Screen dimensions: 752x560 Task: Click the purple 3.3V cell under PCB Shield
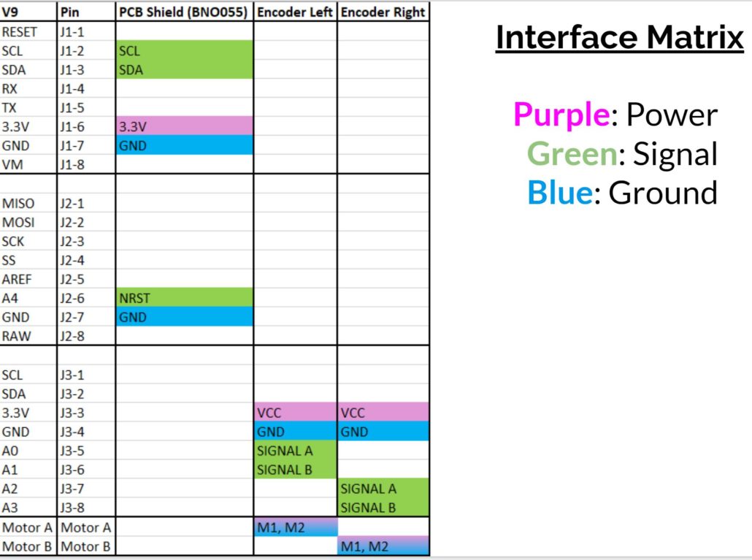(x=184, y=126)
